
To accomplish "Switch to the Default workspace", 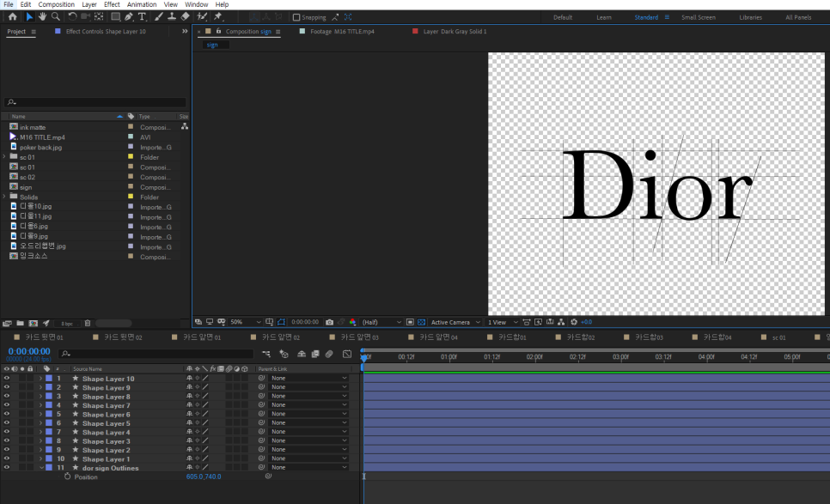I will pyautogui.click(x=563, y=17).
